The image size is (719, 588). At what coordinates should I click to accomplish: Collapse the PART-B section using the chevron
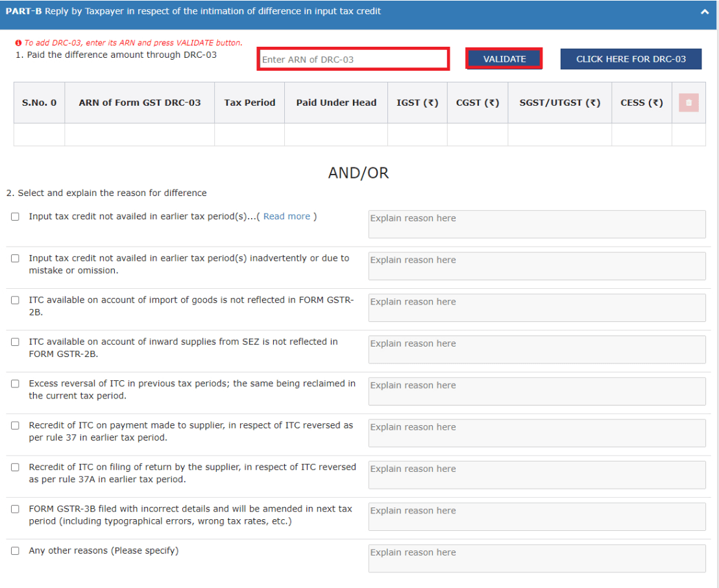pos(704,11)
